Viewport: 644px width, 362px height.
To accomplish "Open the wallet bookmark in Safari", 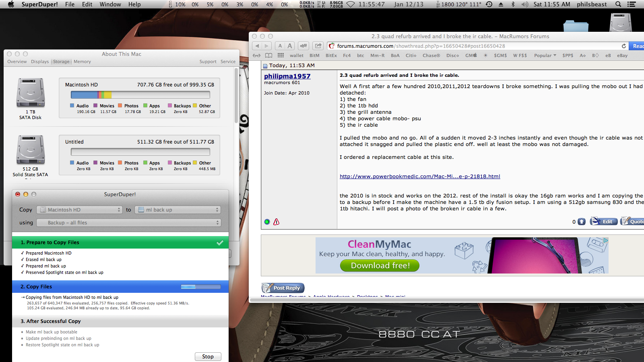I will pyautogui.click(x=297, y=56).
